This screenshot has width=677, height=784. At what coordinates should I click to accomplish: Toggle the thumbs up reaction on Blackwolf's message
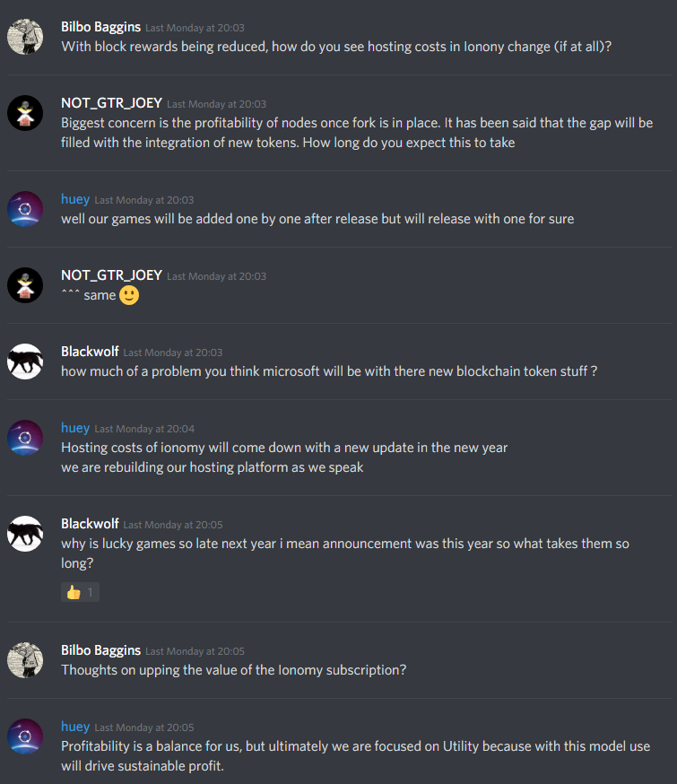pos(80,593)
